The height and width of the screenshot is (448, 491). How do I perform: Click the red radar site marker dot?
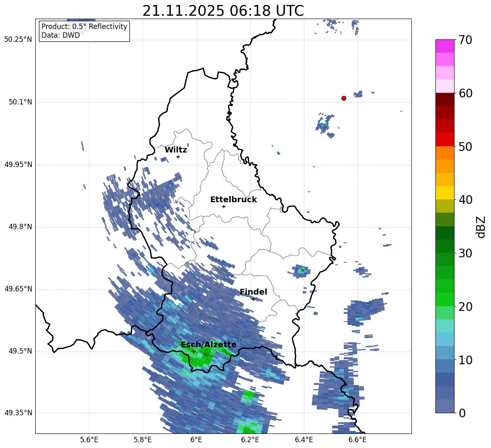(343, 98)
